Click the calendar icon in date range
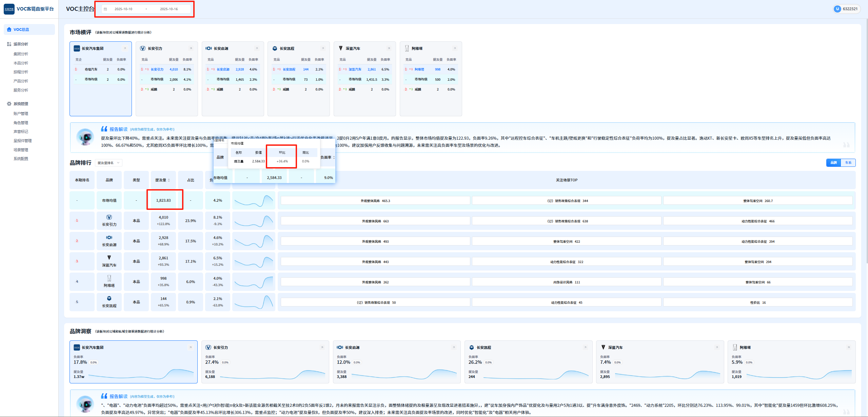Screen dimensions: 868x417 tap(105, 9)
